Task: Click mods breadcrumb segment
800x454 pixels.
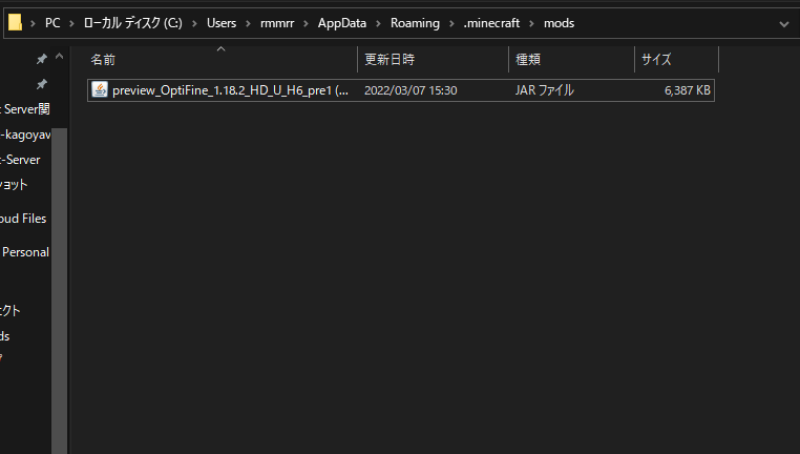Action: [x=559, y=23]
